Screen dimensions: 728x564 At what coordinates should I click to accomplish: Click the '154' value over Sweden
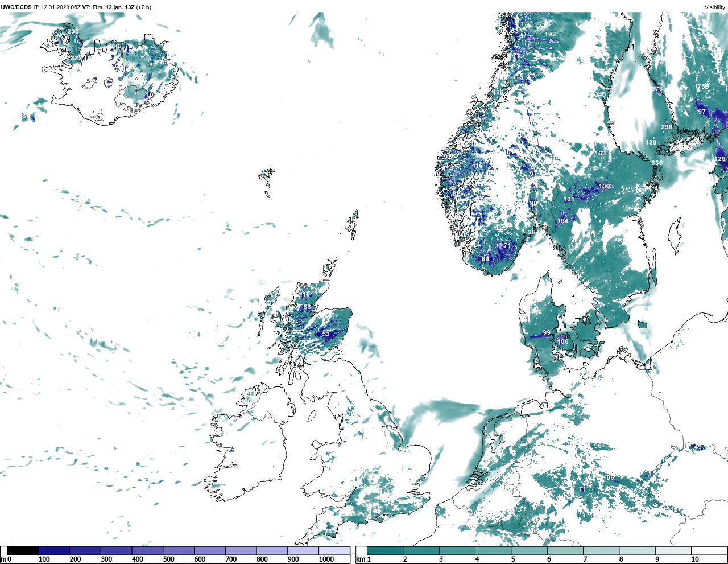click(562, 221)
